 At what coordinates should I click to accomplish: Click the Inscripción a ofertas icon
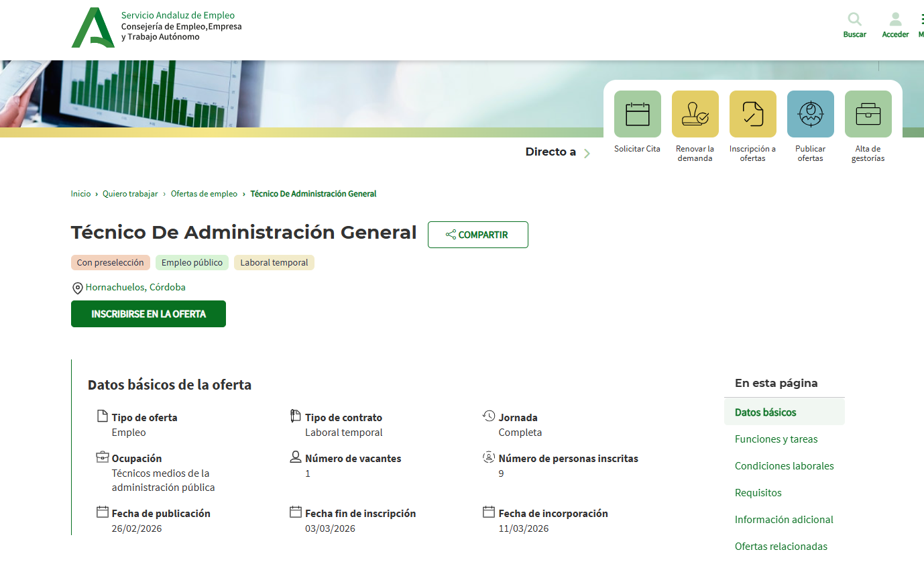(752, 114)
